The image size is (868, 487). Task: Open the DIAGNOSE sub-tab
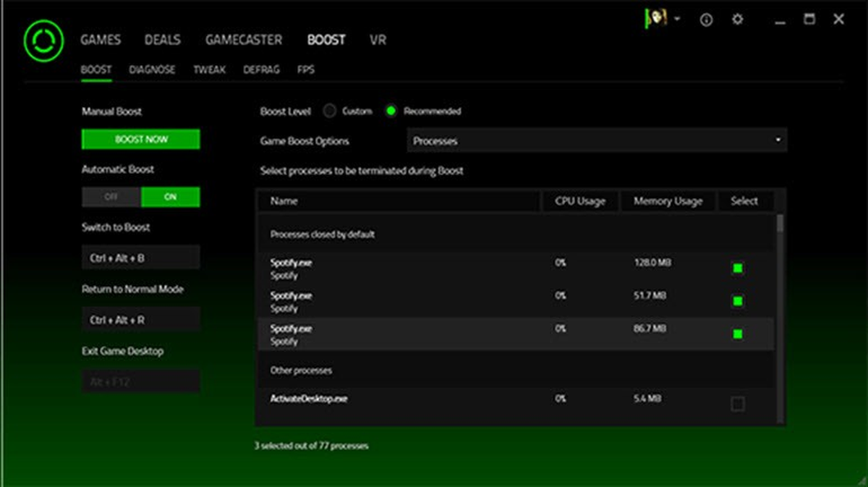click(x=152, y=70)
